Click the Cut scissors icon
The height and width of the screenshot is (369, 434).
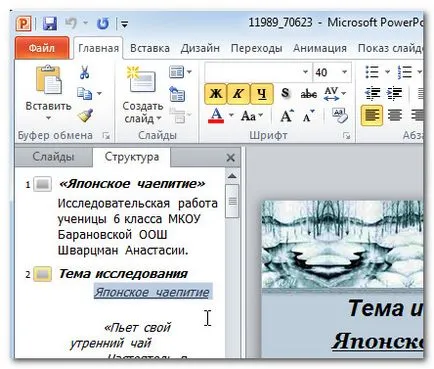point(84,72)
